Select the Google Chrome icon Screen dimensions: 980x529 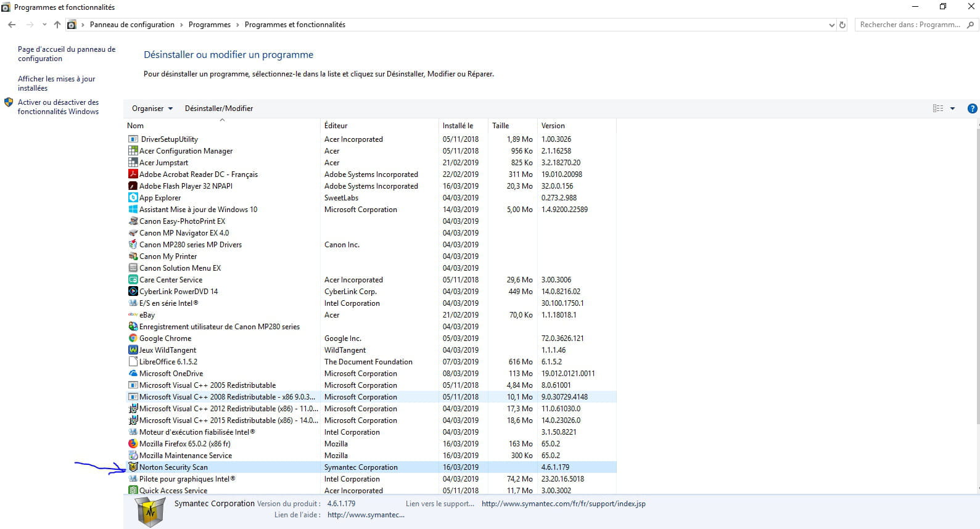pos(133,338)
